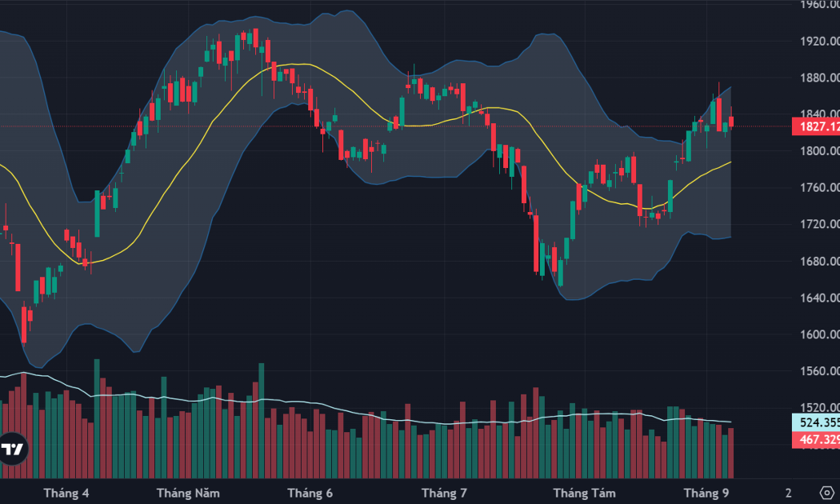Open the chart settings hexagon gear icon
The width and height of the screenshot is (840, 504).
click(x=826, y=492)
